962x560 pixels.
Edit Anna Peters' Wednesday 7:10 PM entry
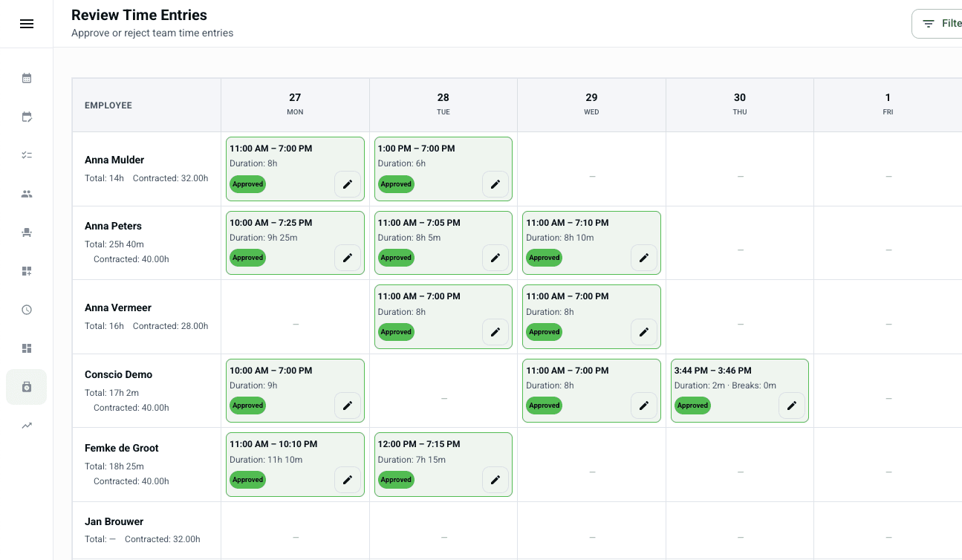[x=644, y=258]
